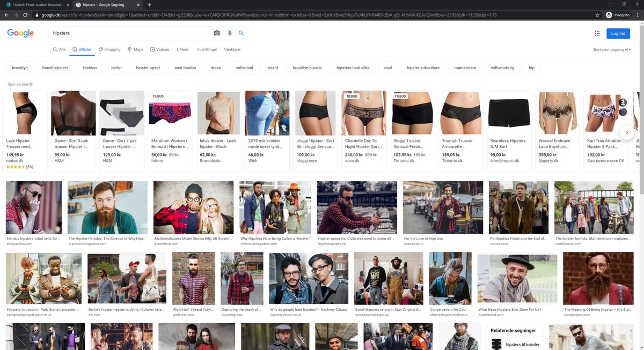Open the Maps tab

[x=135, y=49]
